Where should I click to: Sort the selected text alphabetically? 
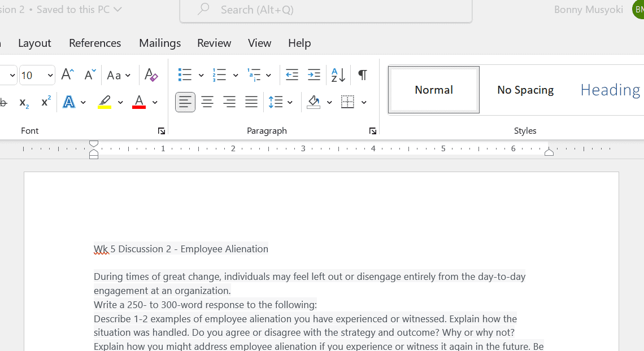338,74
